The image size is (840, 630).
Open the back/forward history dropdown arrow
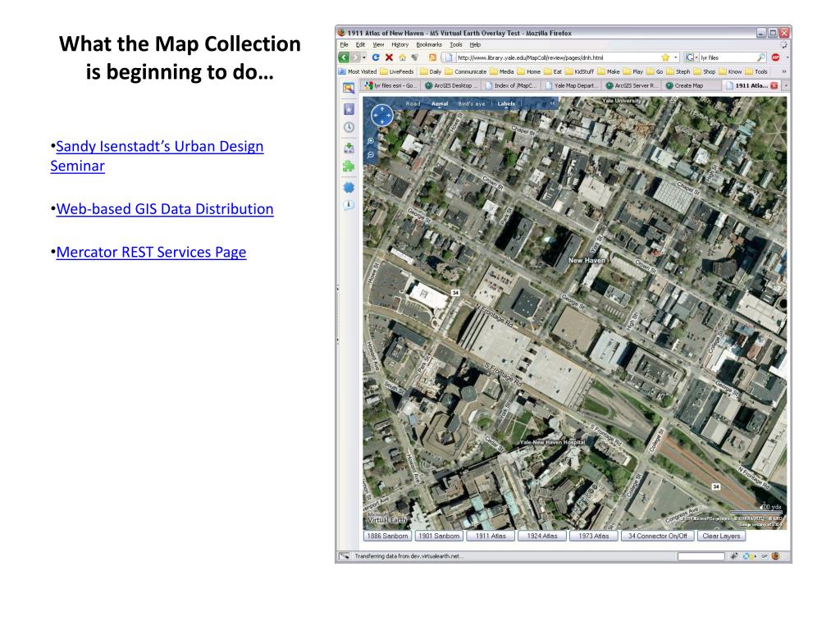[x=364, y=57]
